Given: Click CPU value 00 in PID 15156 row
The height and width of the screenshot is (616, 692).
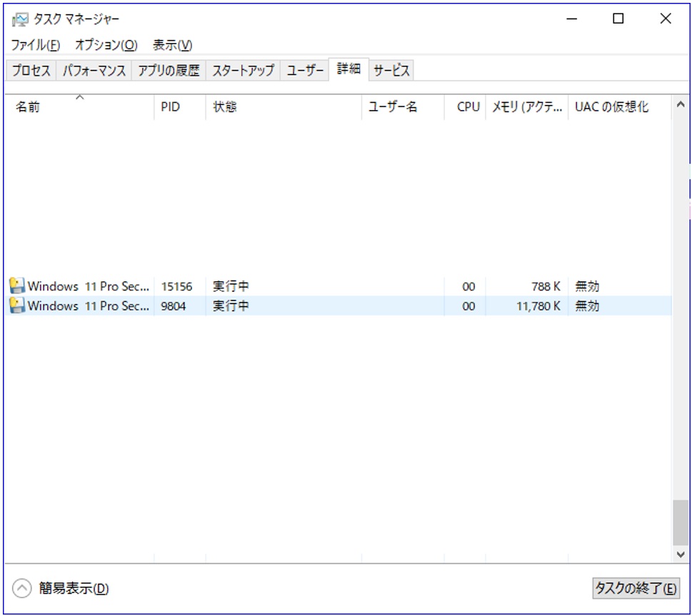Looking at the screenshot, I should point(468,287).
